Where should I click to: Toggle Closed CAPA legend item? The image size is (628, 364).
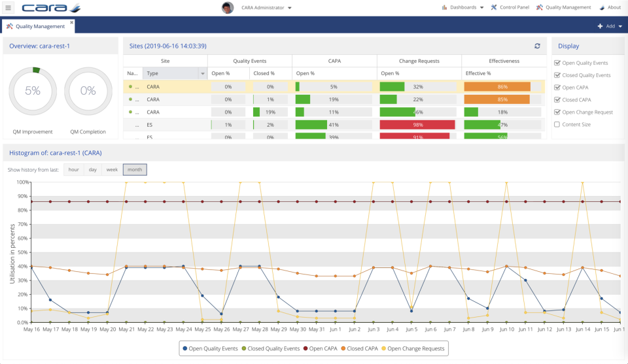[x=359, y=348]
